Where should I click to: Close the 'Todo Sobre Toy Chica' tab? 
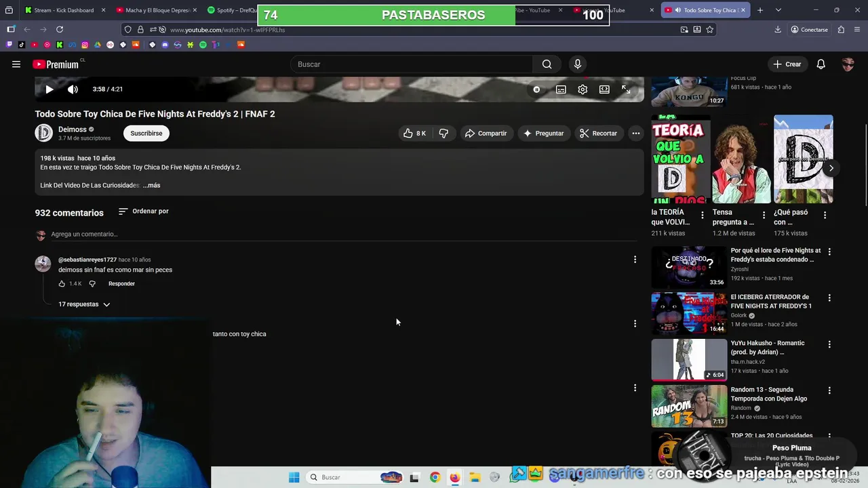[743, 10]
